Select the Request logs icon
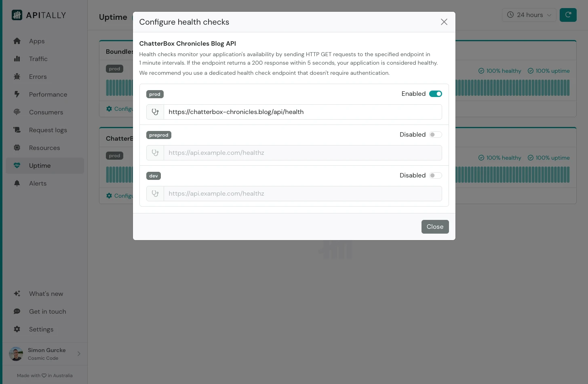This screenshot has height=384, width=588. point(17,130)
